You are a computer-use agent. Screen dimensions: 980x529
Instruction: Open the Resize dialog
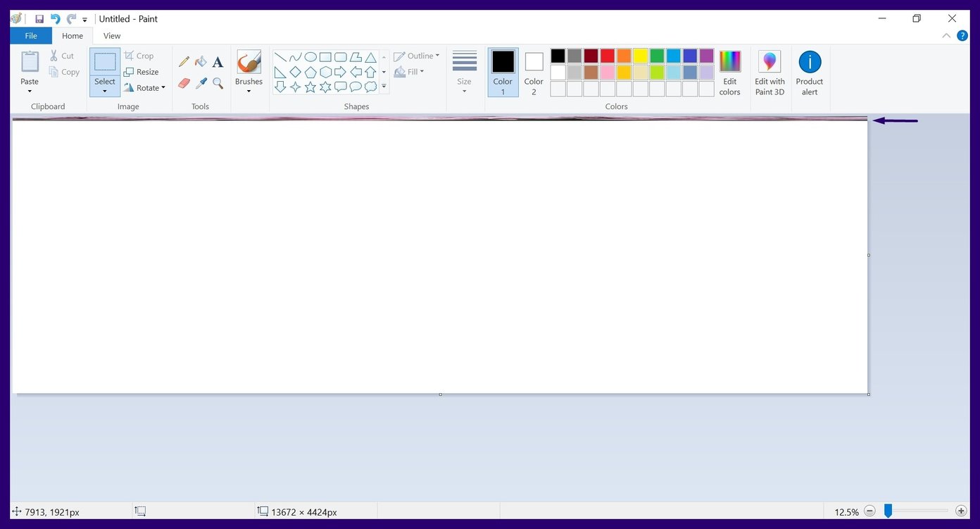click(x=143, y=71)
